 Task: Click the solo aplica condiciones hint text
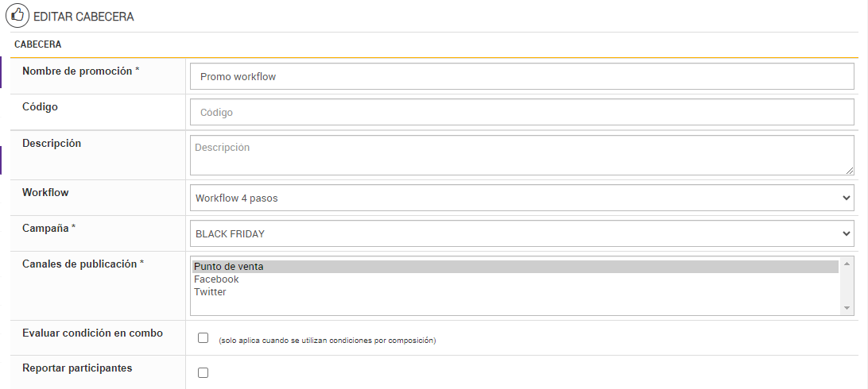327,341
